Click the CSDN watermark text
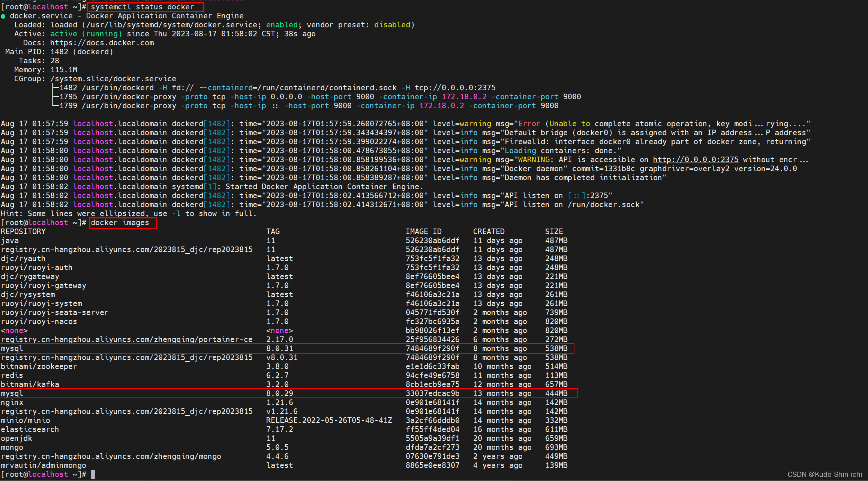This screenshot has width=868, height=481. (824, 474)
